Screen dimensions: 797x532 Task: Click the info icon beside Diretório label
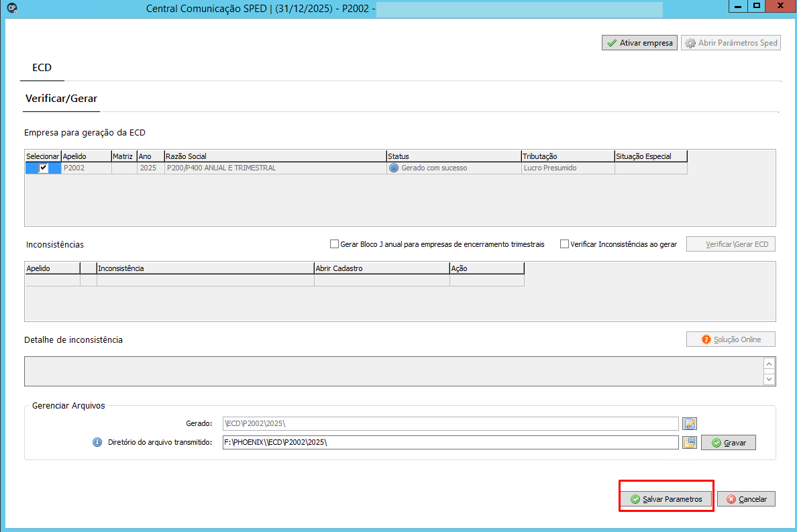click(x=97, y=442)
